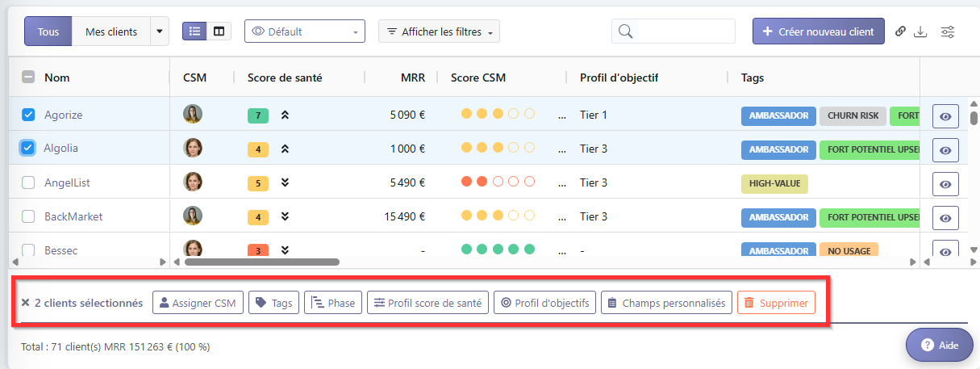Screen dimensions: 980x369
Task: Click the Supprimer bulk delete button
Action: [x=776, y=303]
